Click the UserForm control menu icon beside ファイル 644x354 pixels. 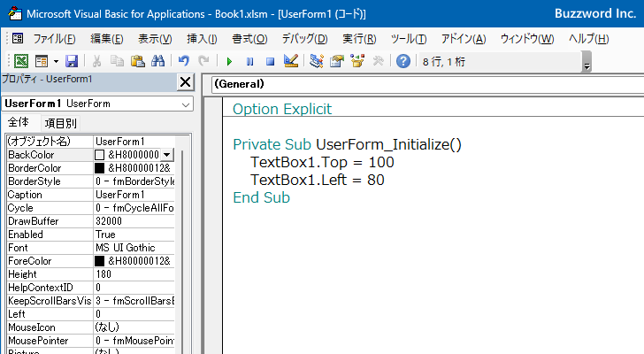click(x=18, y=39)
